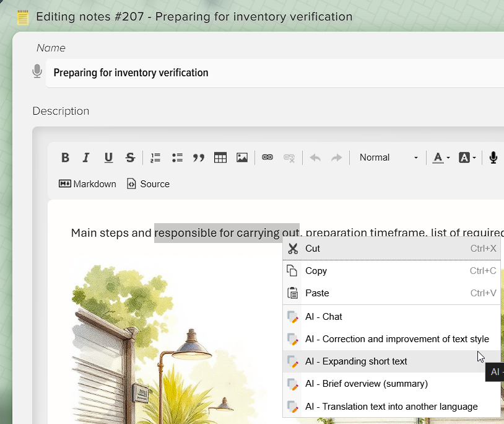Toggle underline formatting
Image resolution: width=504 pixels, height=424 pixels.
click(x=108, y=157)
